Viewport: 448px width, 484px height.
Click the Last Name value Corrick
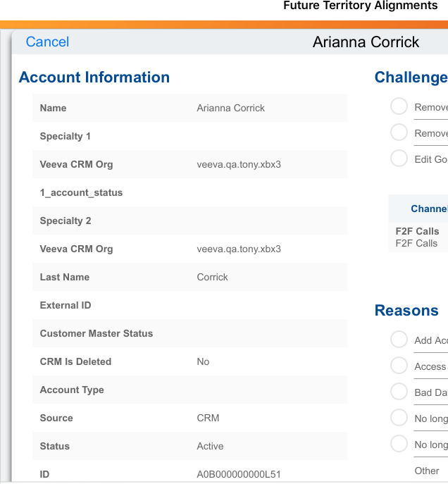213,277
